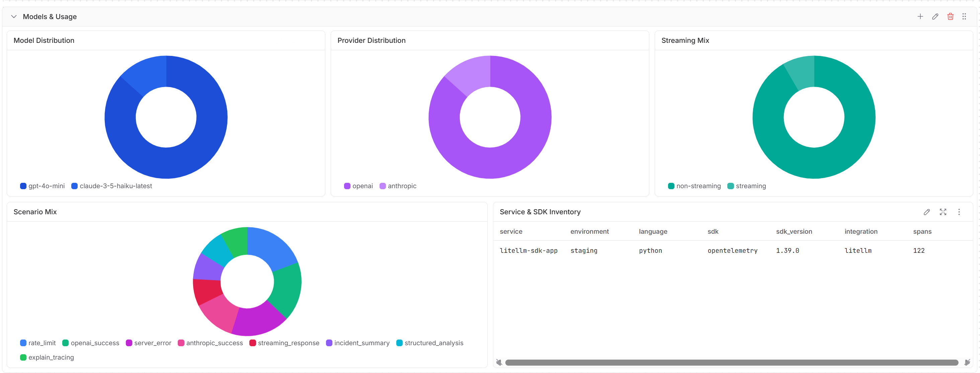
Task: Sort by the spans column header
Action: (x=922, y=231)
